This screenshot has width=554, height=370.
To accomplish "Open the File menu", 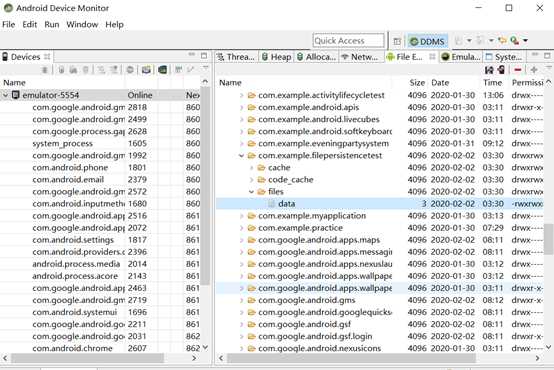I will point(8,24).
